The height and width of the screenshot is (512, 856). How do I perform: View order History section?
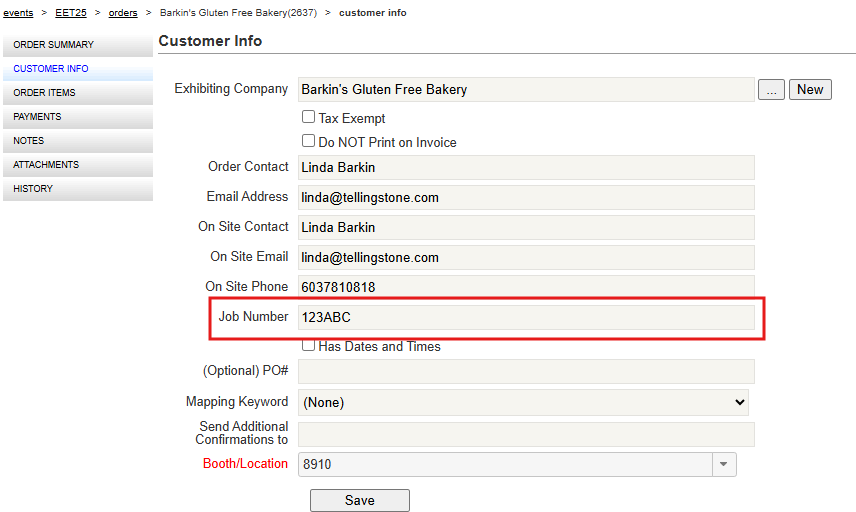click(x=78, y=189)
